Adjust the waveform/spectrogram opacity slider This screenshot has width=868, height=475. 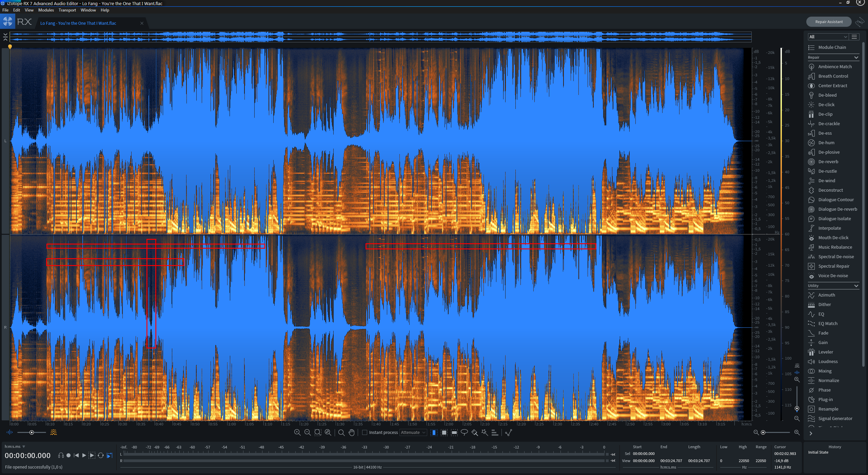click(32, 432)
